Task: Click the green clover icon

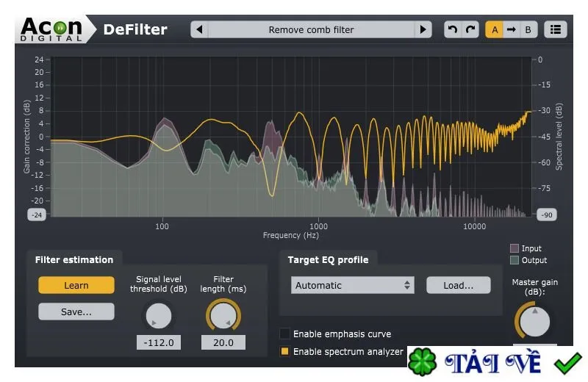Action: (x=422, y=361)
